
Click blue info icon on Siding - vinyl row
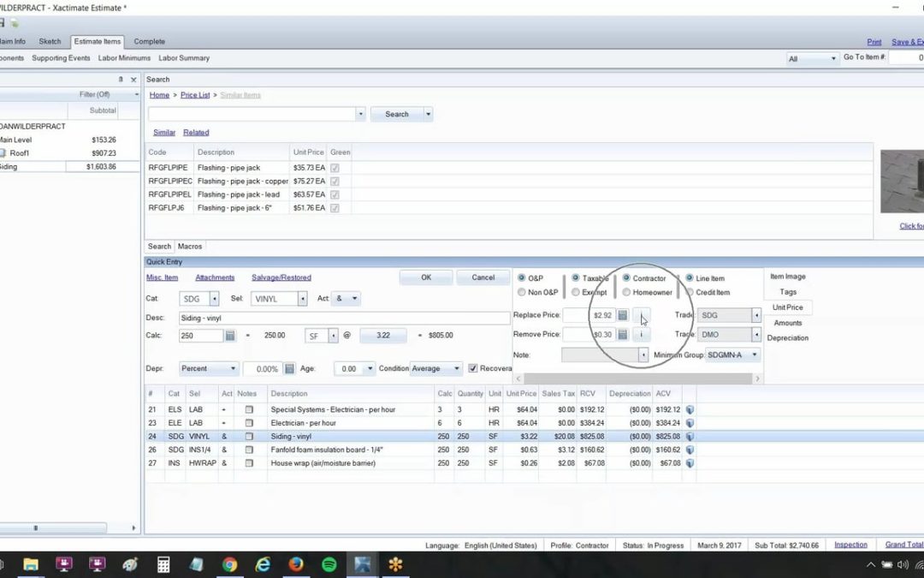pos(690,437)
